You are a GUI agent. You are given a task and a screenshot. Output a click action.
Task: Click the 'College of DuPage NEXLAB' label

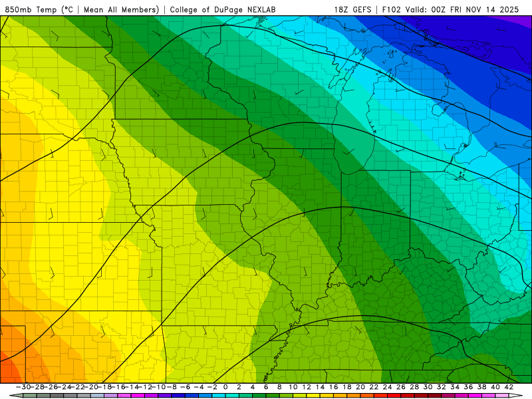pos(223,9)
